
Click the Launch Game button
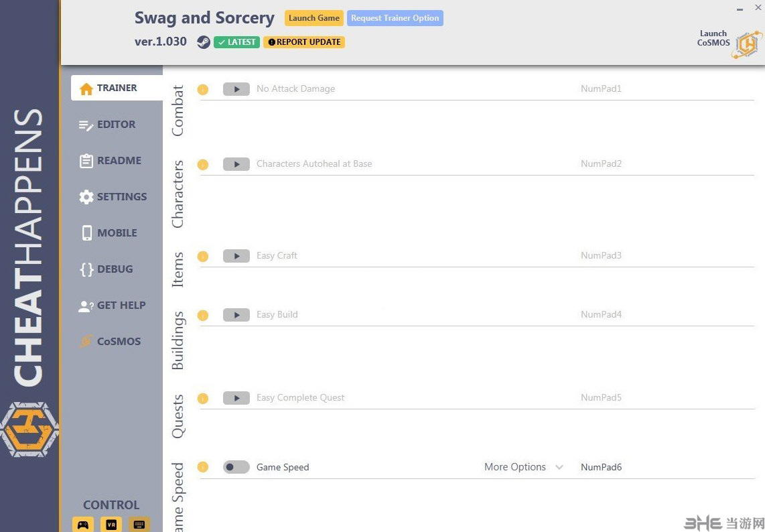(314, 18)
